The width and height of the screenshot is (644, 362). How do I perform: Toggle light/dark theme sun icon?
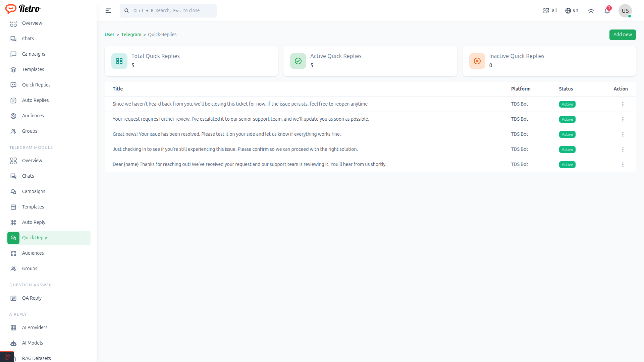pyautogui.click(x=591, y=11)
